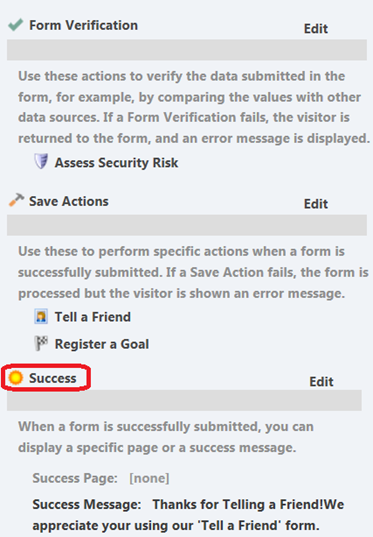This screenshot has height=537, width=373.
Task: Click the Form Verification heading
Action: coord(83,25)
